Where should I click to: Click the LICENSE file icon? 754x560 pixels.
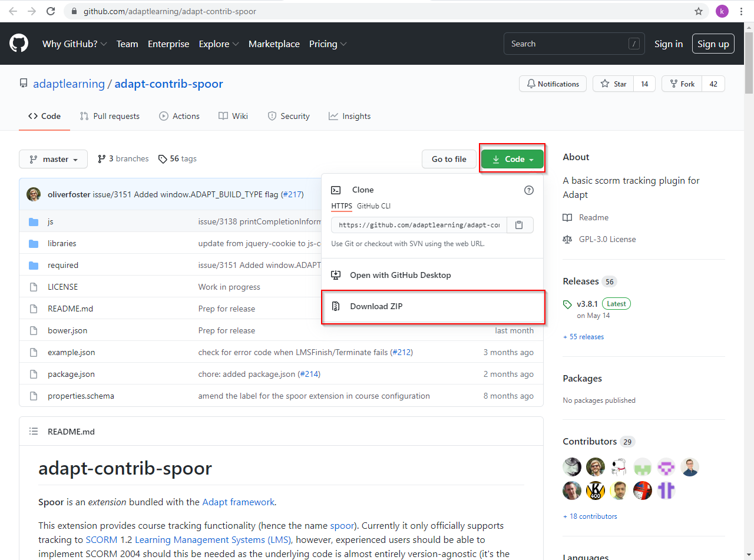[x=34, y=287]
